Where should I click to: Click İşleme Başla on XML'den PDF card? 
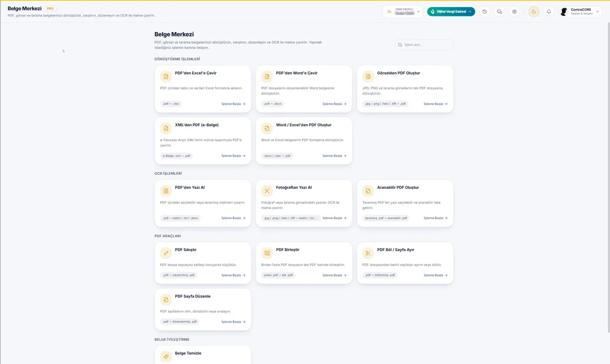point(234,156)
